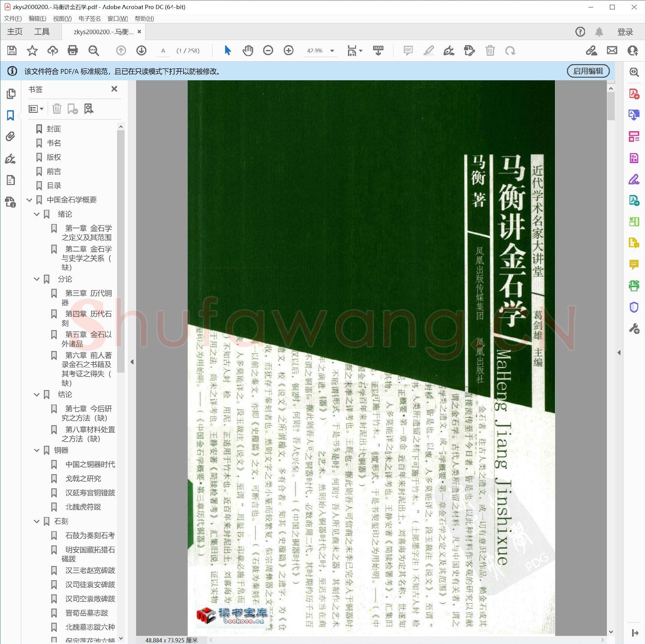
Task: Toggle the bookmarks panel icon in left sidebar
Action: (11, 115)
